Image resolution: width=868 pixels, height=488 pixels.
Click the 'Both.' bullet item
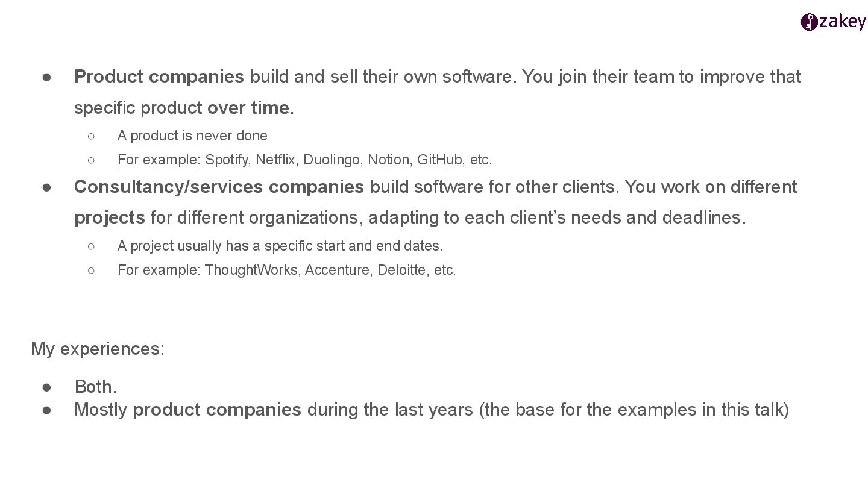point(95,386)
